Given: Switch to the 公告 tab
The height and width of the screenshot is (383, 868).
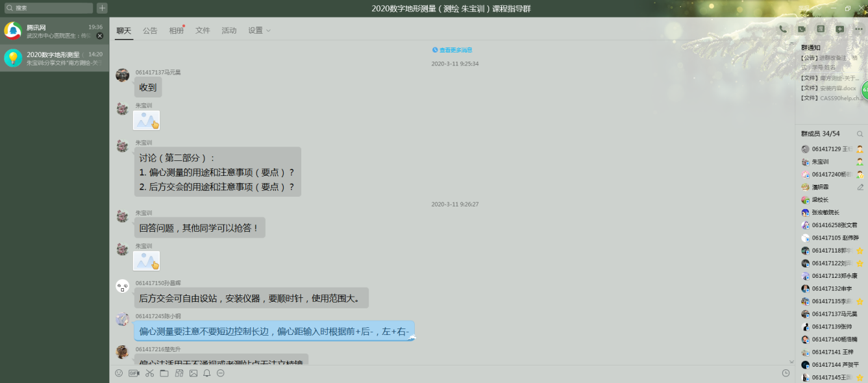Looking at the screenshot, I should point(150,31).
